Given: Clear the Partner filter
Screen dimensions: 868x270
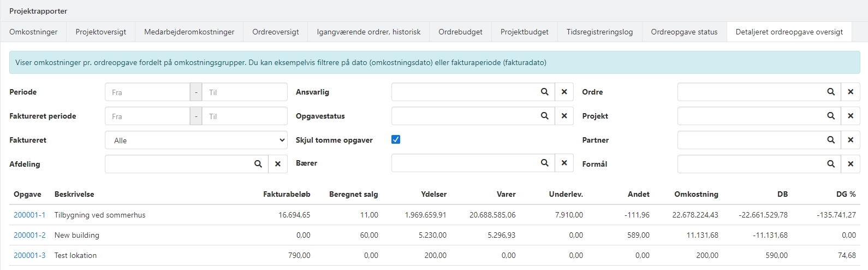Looking at the screenshot, I should [851, 140].
